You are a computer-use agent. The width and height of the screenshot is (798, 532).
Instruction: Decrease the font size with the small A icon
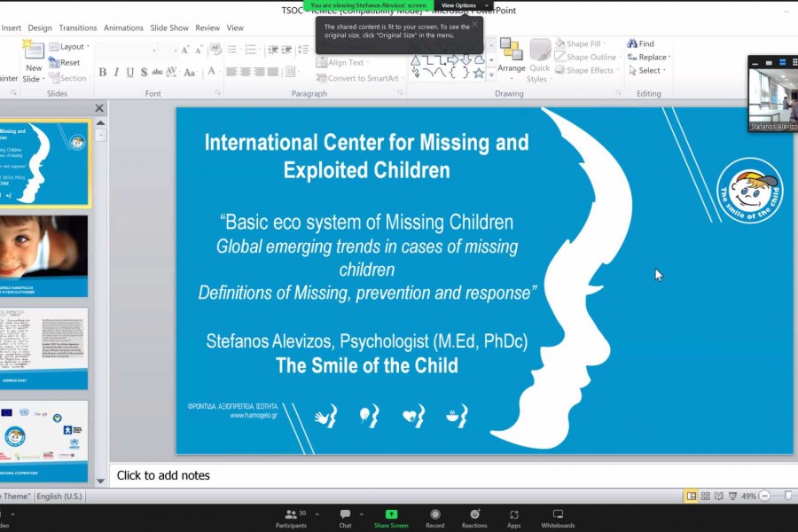pos(199,50)
